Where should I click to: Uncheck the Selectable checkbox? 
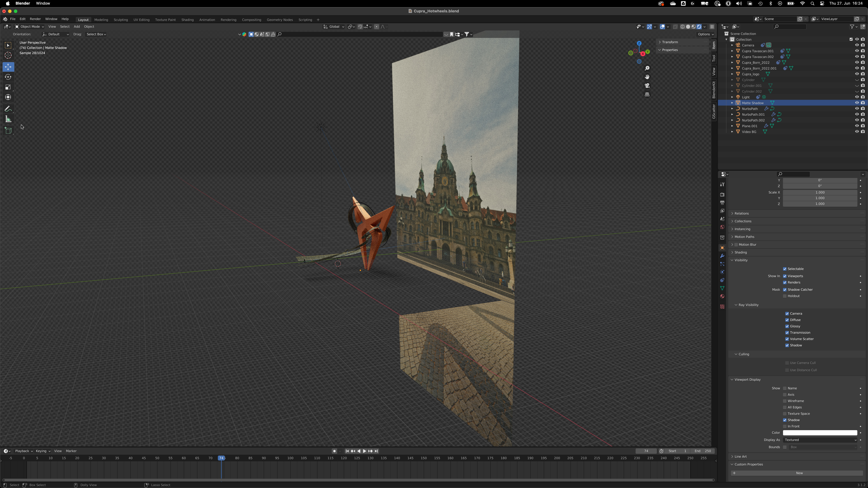pos(785,269)
